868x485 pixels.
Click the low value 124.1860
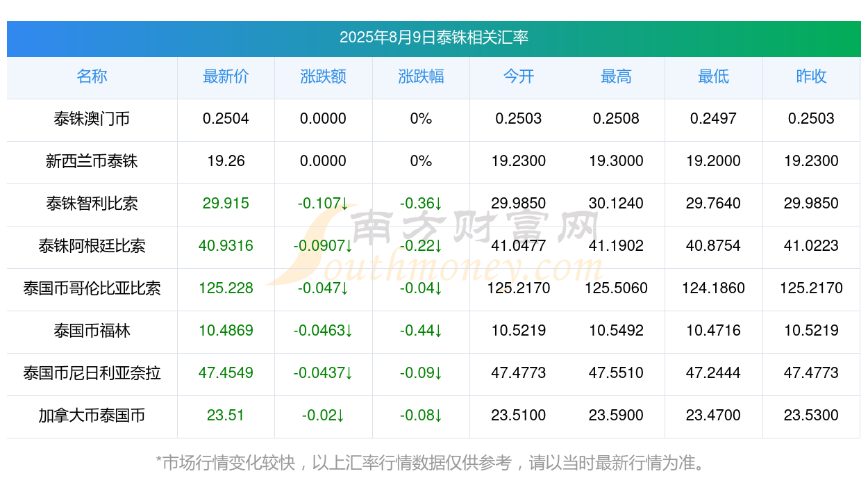714,288
